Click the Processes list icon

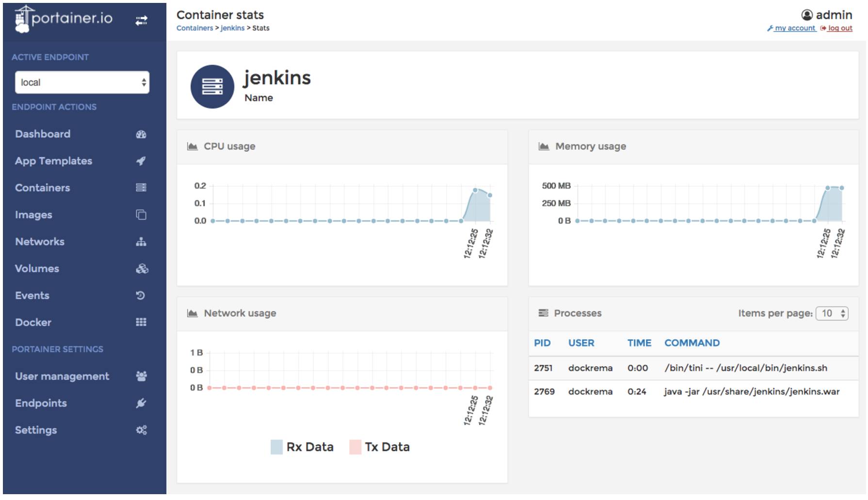coord(544,313)
